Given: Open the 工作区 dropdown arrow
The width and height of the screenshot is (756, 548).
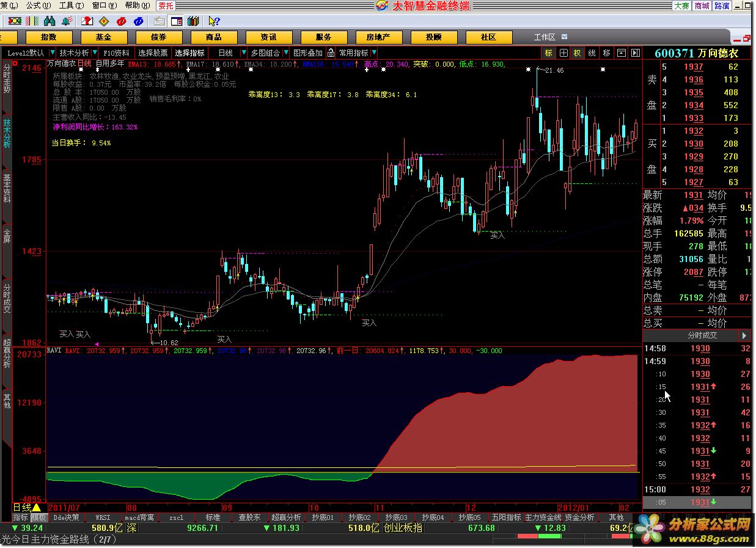Looking at the screenshot, I should (x=564, y=37).
